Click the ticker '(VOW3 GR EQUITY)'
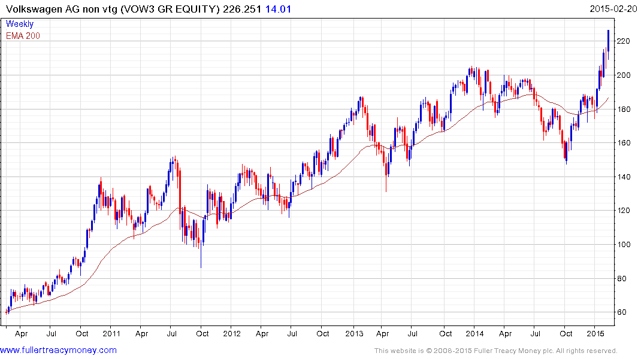644x359 pixels. click(171, 9)
